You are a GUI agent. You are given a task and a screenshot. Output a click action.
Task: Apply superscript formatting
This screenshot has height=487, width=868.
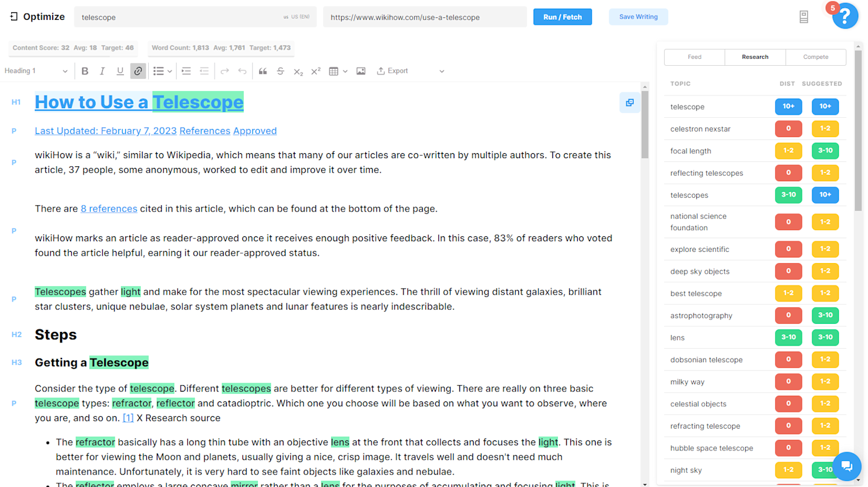click(x=316, y=71)
